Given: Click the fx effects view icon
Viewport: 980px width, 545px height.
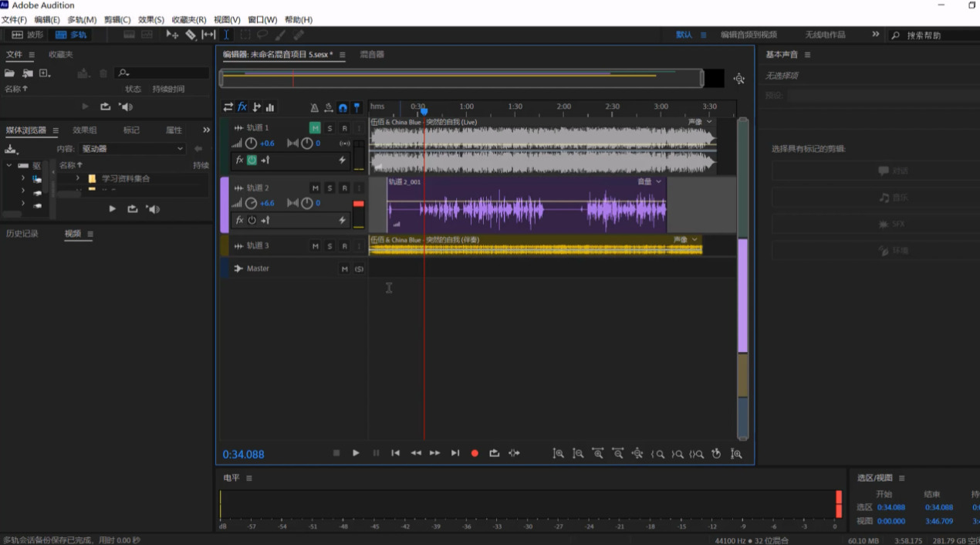Looking at the screenshot, I should 242,107.
